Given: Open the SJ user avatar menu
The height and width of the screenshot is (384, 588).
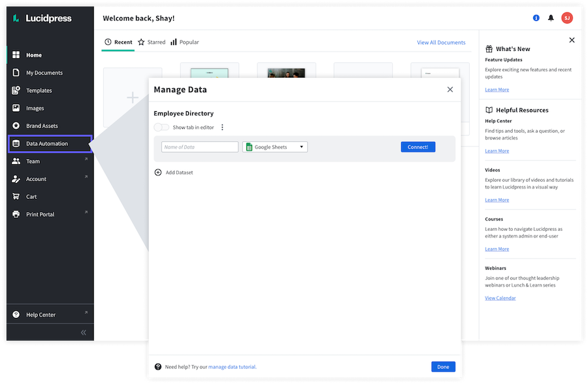Looking at the screenshot, I should (x=566, y=18).
